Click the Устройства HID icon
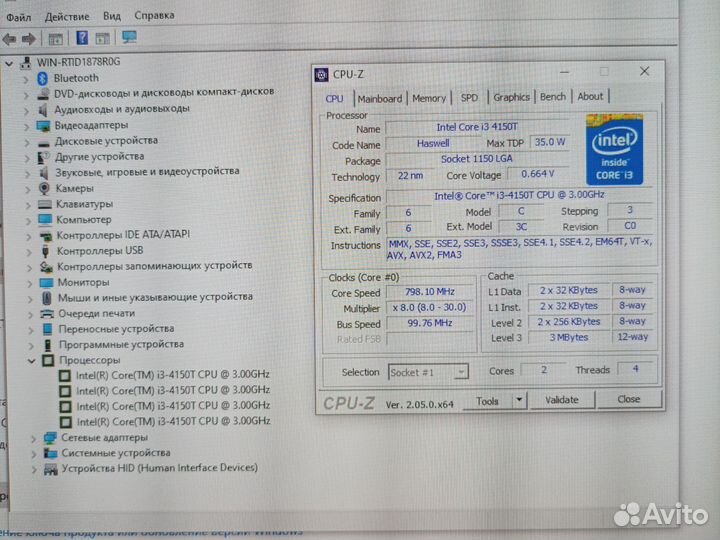Image resolution: width=720 pixels, height=540 pixels. [51, 469]
